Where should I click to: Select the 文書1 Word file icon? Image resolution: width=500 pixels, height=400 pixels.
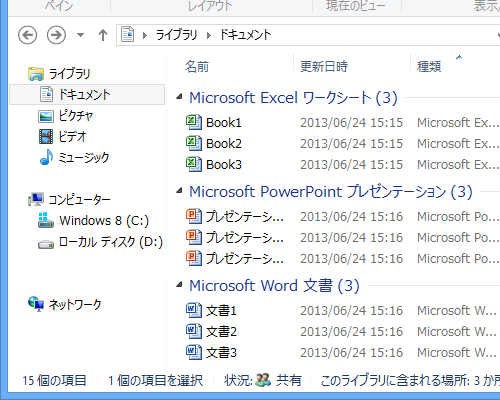pyautogui.click(x=194, y=310)
